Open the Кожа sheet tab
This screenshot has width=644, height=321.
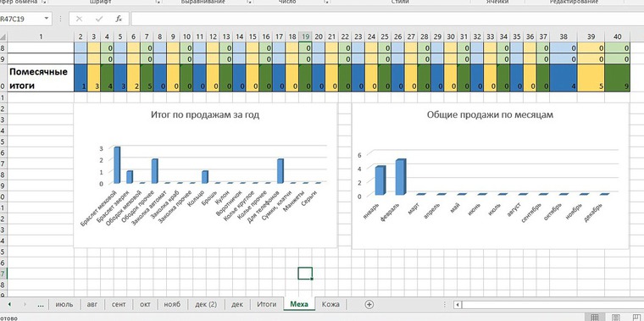coord(330,304)
